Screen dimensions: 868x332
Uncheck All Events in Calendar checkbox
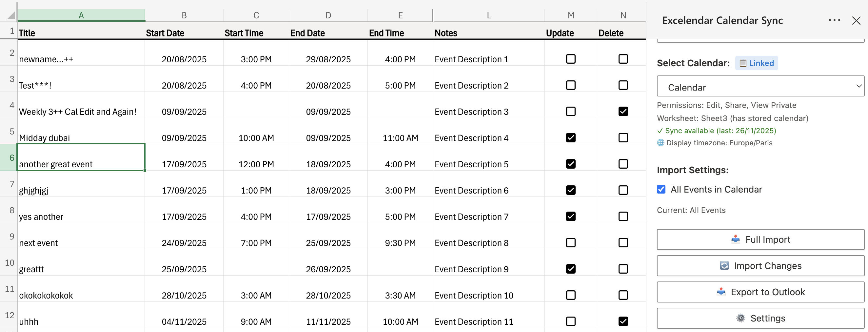click(661, 189)
